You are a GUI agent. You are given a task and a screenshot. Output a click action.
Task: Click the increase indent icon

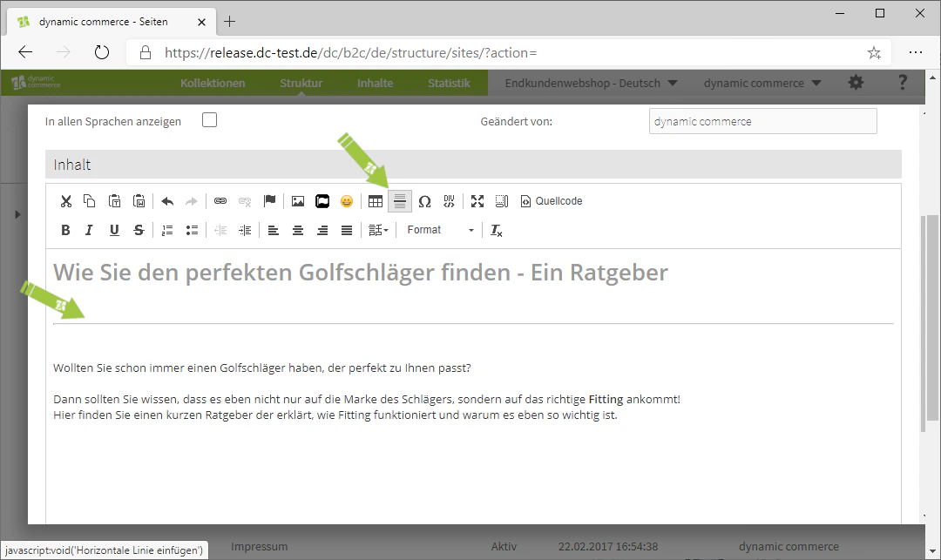pyautogui.click(x=245, y=230)
